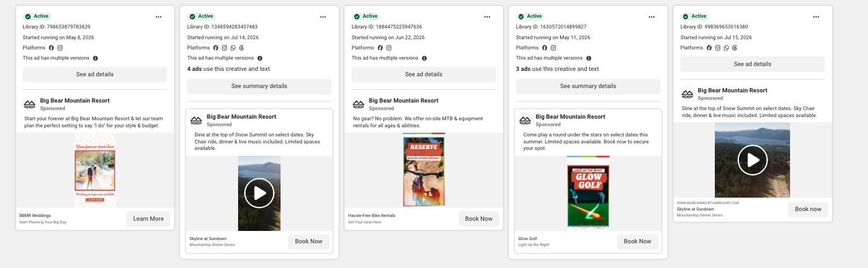
Task: Click the Big Bear logo on the weddings ad
Action: [x=30, y=104]
